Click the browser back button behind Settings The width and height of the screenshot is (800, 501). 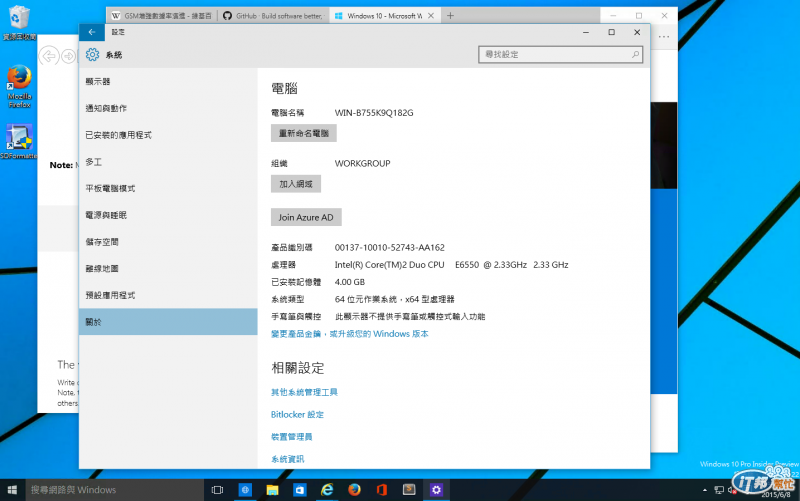coord(49,56)
